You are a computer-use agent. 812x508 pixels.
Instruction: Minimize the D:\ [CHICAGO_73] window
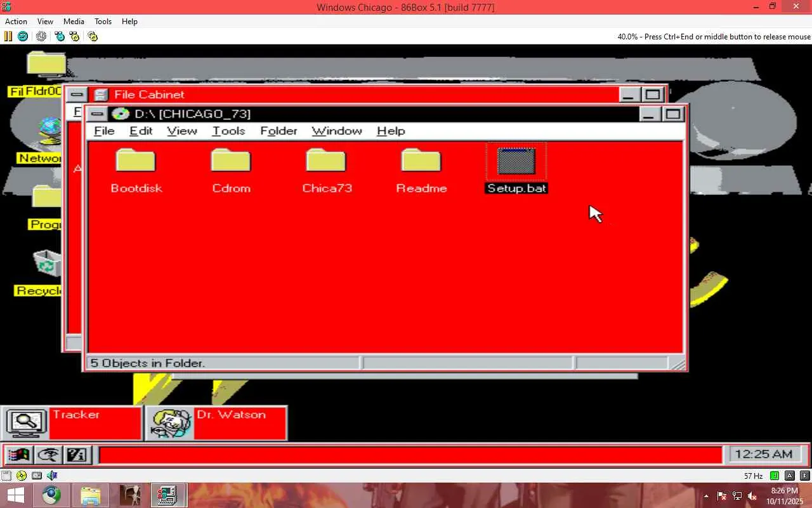click(x=648, y=114)
